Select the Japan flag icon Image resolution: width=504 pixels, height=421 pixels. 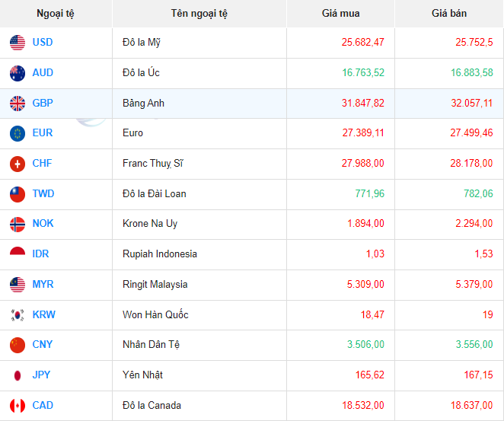18,375
